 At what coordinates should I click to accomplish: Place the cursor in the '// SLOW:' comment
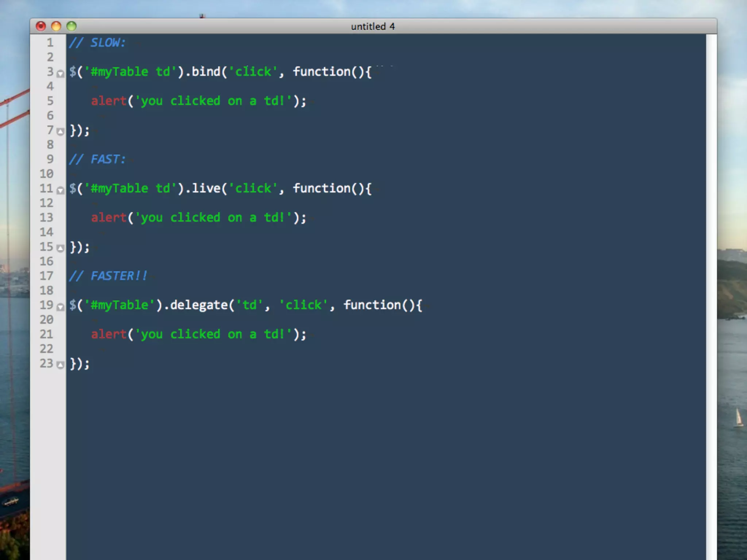tap(107, 43)
